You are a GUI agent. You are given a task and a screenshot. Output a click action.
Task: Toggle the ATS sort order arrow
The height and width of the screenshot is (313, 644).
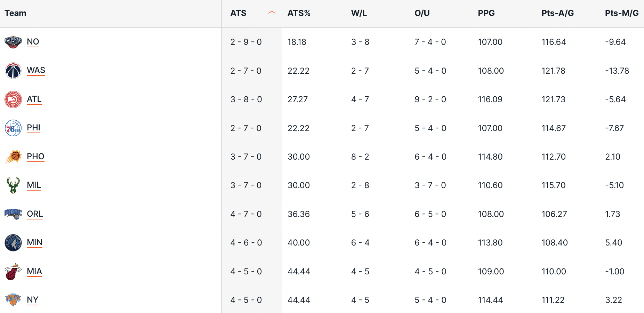pos(272,13)
